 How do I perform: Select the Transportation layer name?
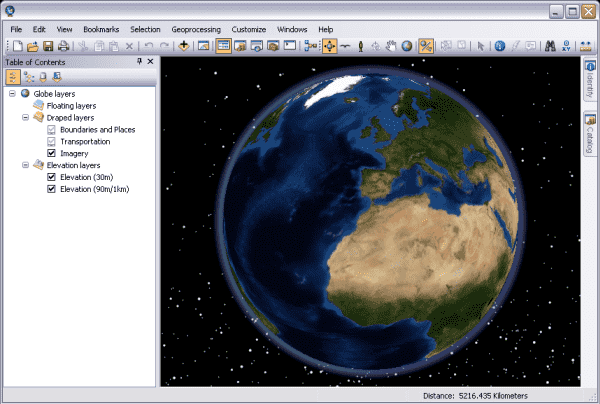(x=85, y=142)
